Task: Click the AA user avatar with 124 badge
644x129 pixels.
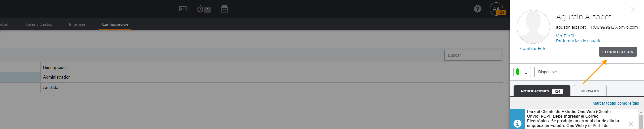Action: (x=497, y=9)
